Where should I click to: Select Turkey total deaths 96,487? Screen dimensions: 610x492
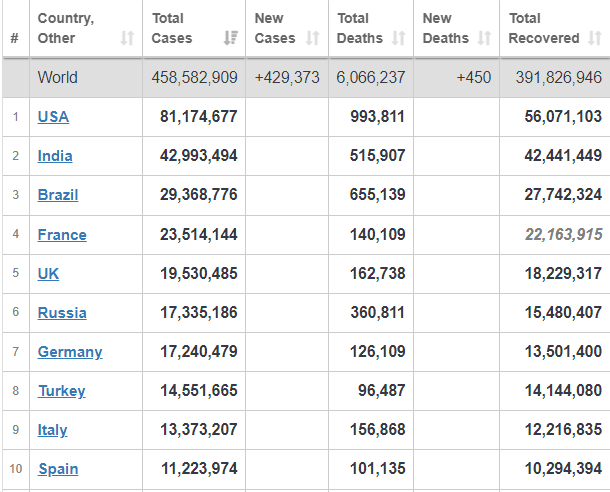382,390
